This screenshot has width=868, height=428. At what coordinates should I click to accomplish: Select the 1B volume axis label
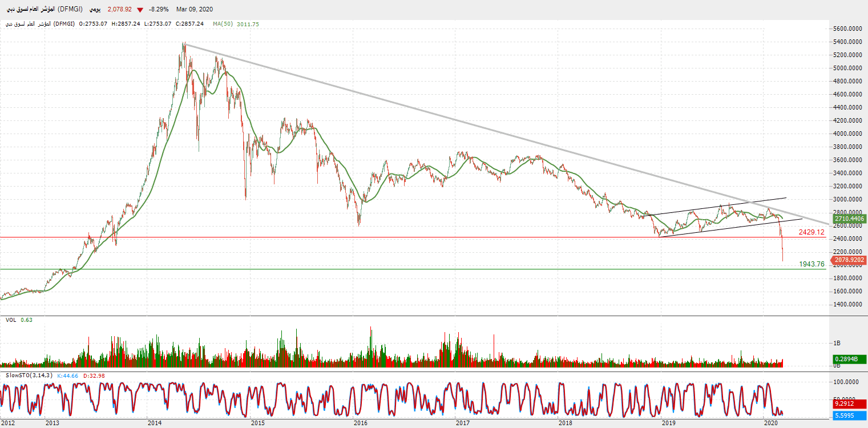click(x=838, y=343)
